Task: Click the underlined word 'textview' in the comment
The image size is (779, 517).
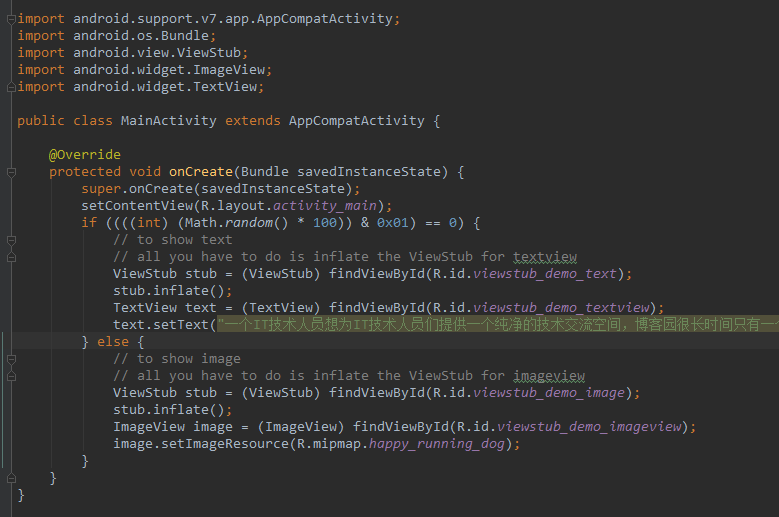Action: (x=545, y=257)
